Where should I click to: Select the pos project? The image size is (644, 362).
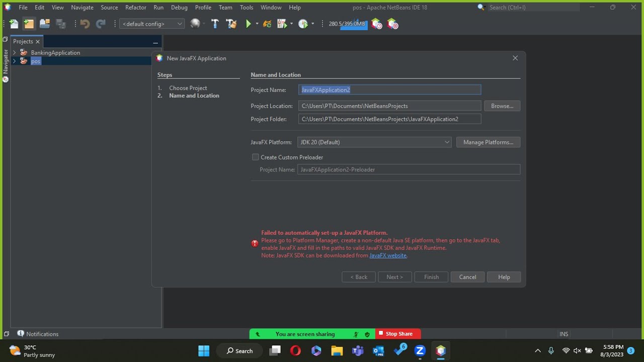pyautogui.click(x=35, y=61)
